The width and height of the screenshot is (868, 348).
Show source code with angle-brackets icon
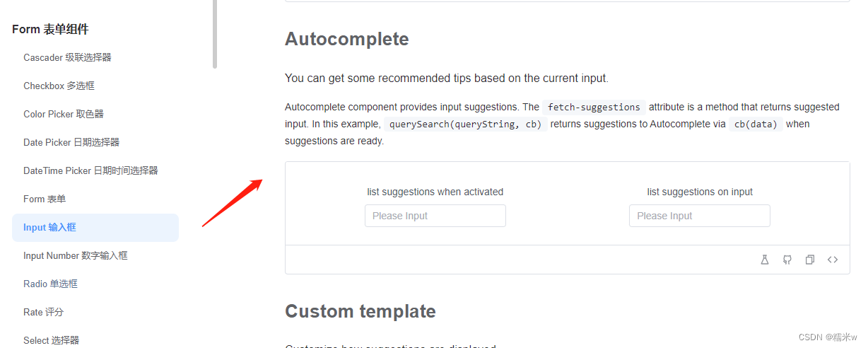pos(833,260)
